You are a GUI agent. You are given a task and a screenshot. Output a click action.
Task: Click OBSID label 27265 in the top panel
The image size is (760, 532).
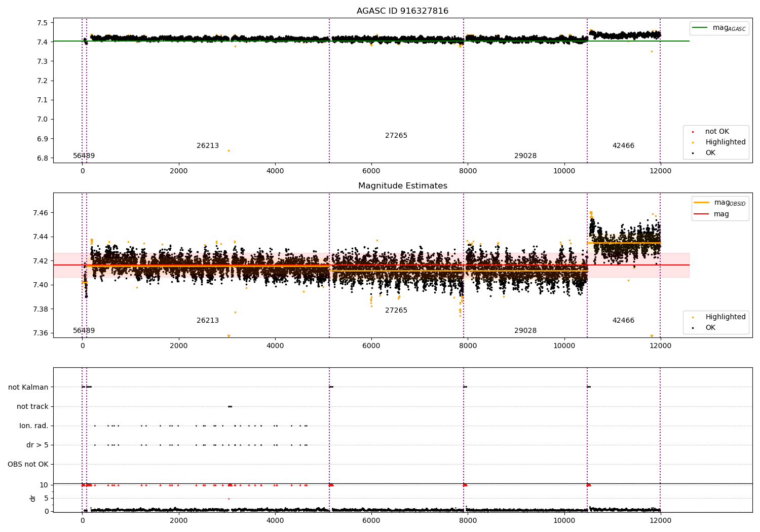(x=396, y=136)
